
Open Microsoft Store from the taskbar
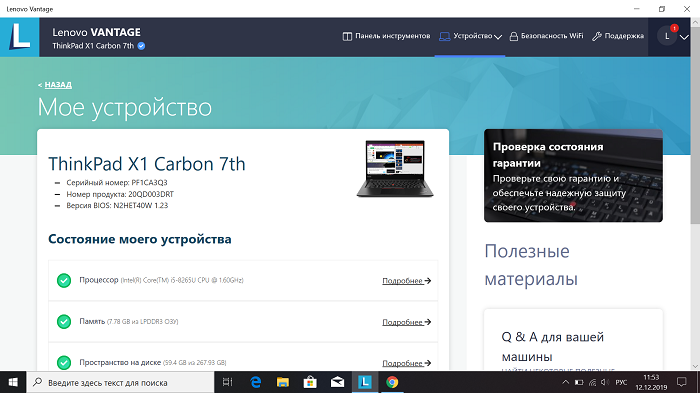310,382
